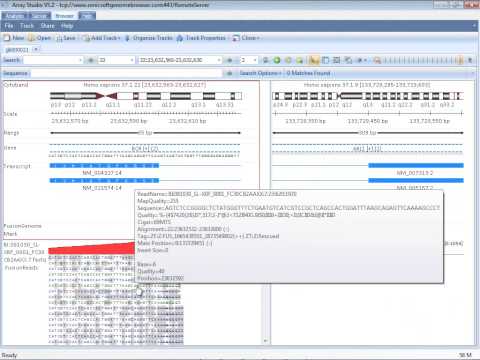The width and height of the screenshot is (480, 360).
Task: Click the Range track label
Action: point(11,133)
